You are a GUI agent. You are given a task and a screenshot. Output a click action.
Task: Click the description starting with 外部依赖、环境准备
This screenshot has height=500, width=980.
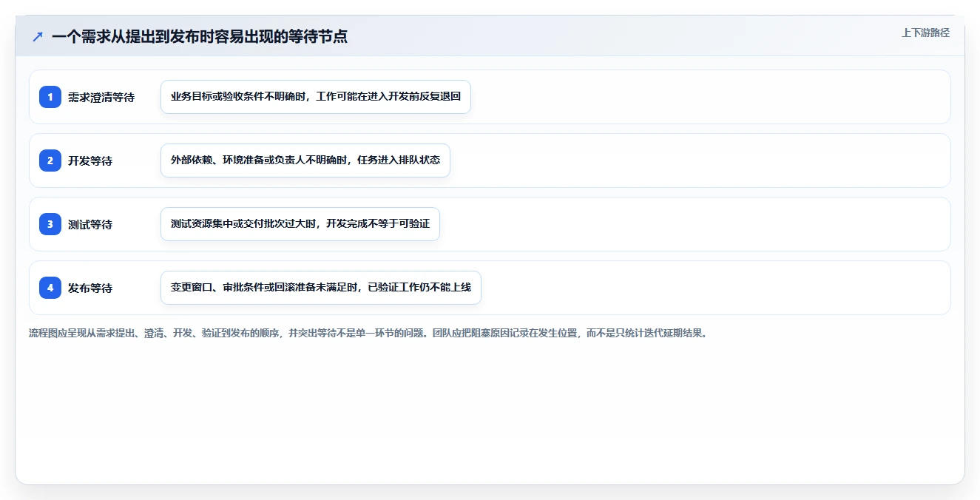(305, 161)
